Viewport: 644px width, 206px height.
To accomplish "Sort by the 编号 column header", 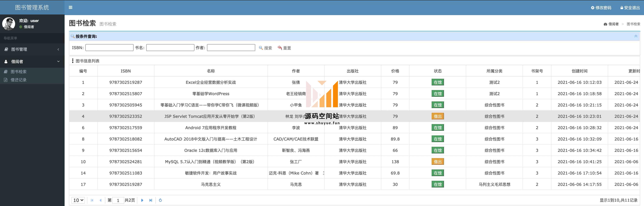I will [83, 71].
